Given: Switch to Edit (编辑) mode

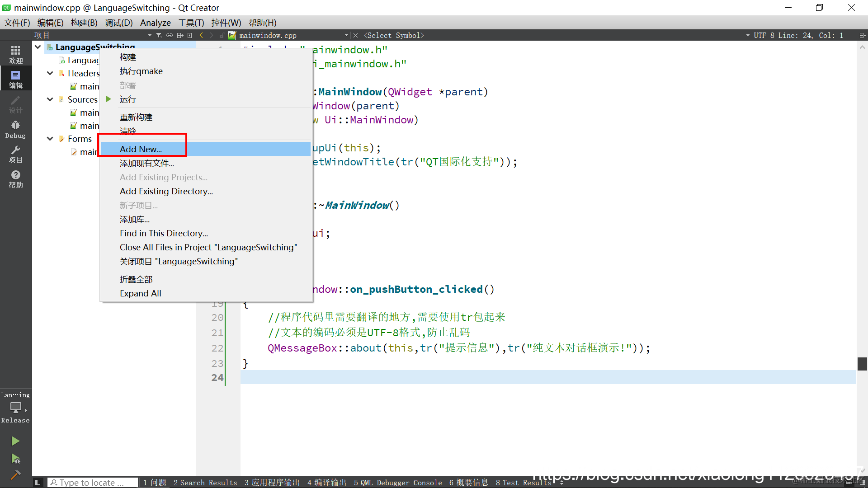Looking at the screenshot, I should [x=16, y=79].
